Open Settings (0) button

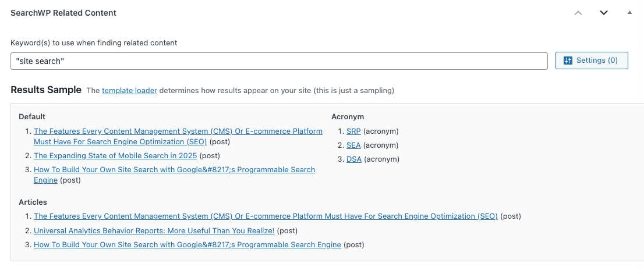click(x=592, y=61)
